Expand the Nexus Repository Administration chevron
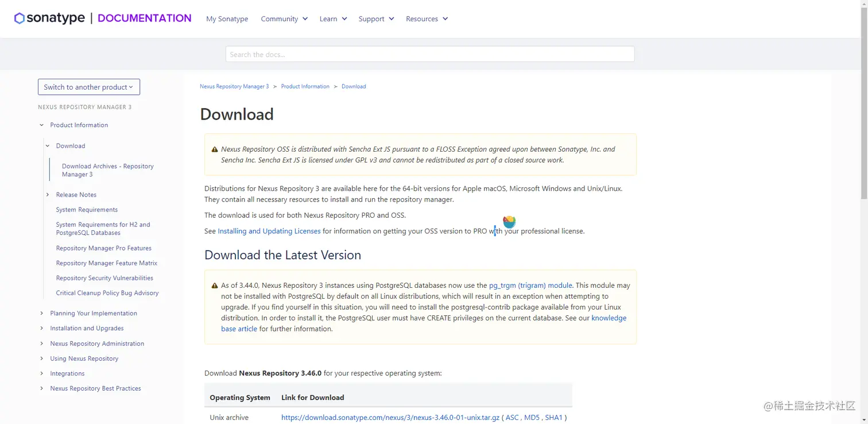The width and height of the screenshot is (868, 424). tap(41, 344)
